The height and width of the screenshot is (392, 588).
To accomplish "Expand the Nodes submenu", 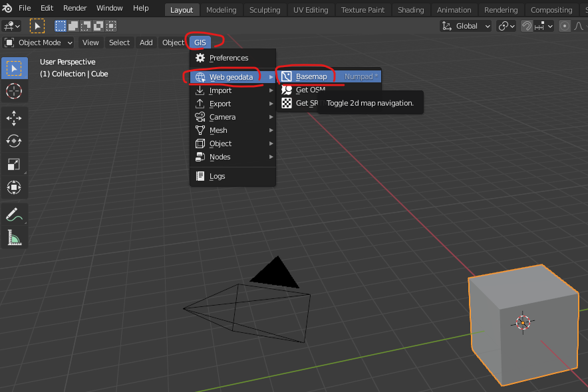I will [x=233, y=157].
